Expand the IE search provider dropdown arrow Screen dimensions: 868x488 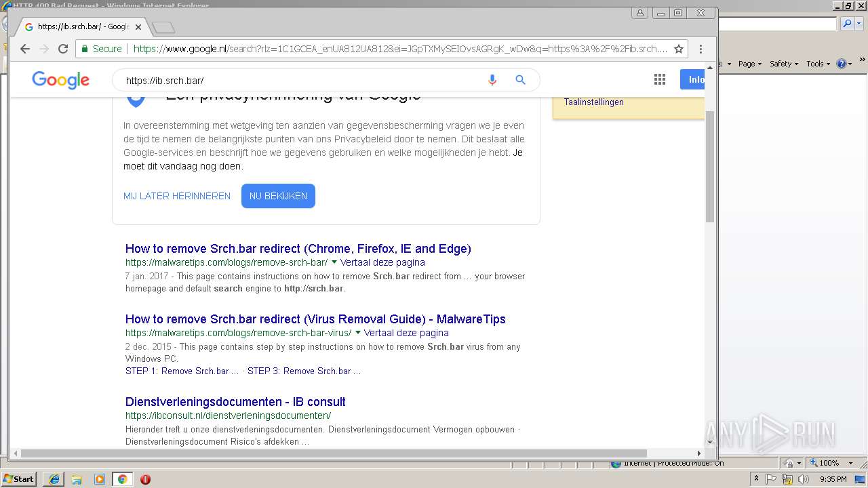(x=858, y=24)
